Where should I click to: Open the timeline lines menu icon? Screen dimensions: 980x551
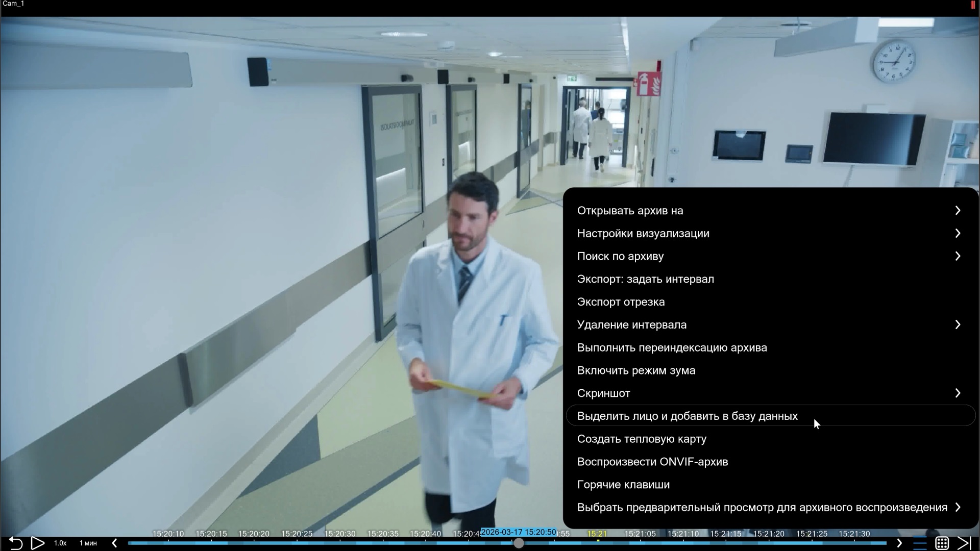(x=920, y=543)
